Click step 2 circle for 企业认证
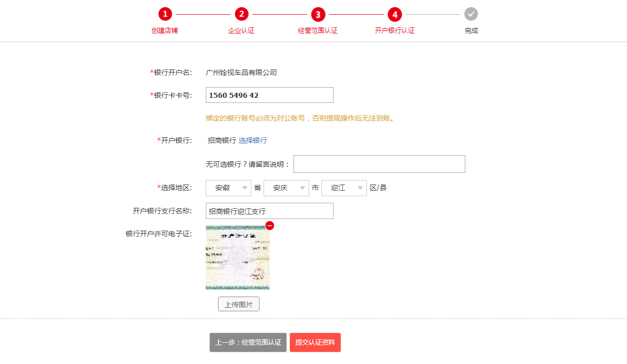627x364 pixels. [241, 14]
